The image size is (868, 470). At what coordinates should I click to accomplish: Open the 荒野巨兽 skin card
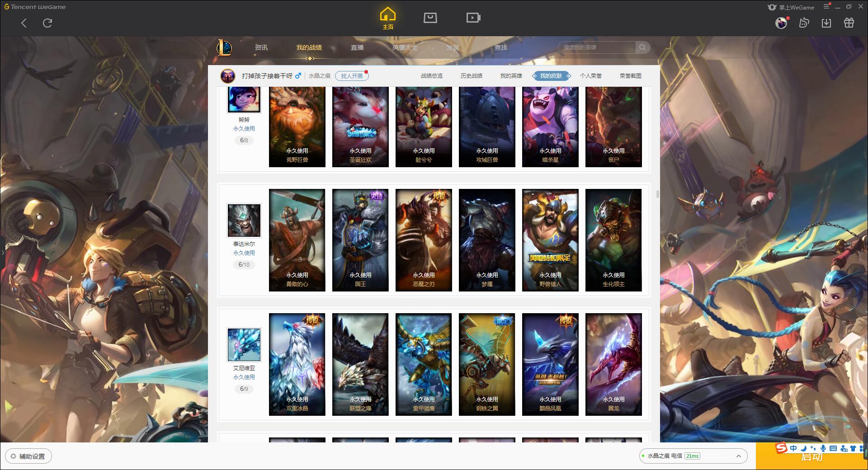pos(297,127)
